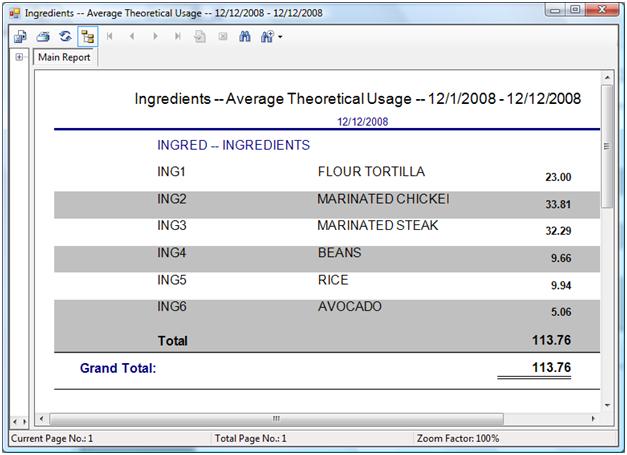The image size is (627, 455).
Task: Click the INGRED -- INGREDIENTS group header
Action: (x=234, y=145)
